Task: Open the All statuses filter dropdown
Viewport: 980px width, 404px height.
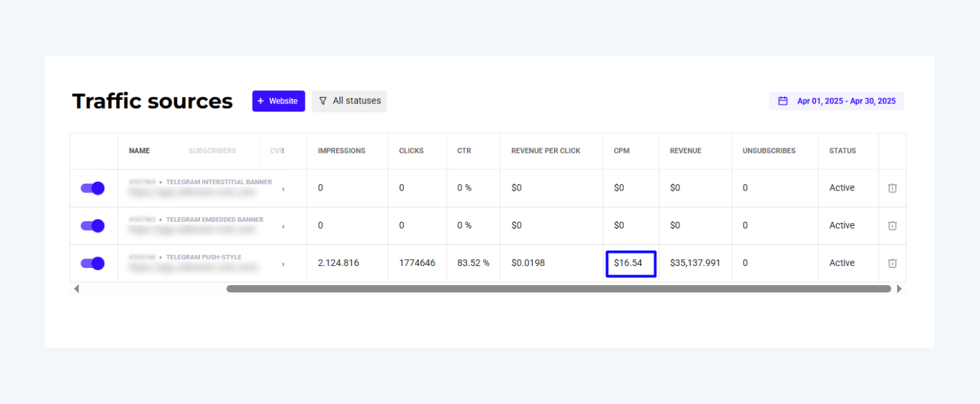Action: tap(349, 101)
